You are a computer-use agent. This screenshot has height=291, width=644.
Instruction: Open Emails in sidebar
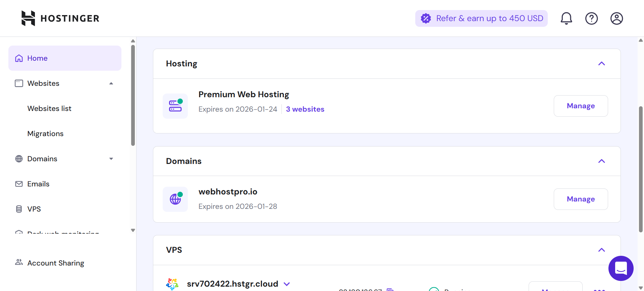[x=38, y=184]
